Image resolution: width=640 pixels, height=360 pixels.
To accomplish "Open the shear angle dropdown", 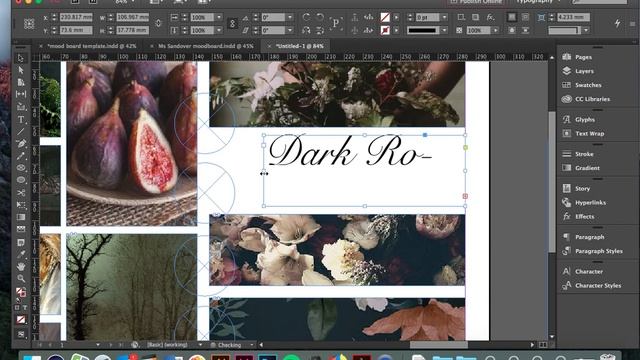I will click(290, 30).
